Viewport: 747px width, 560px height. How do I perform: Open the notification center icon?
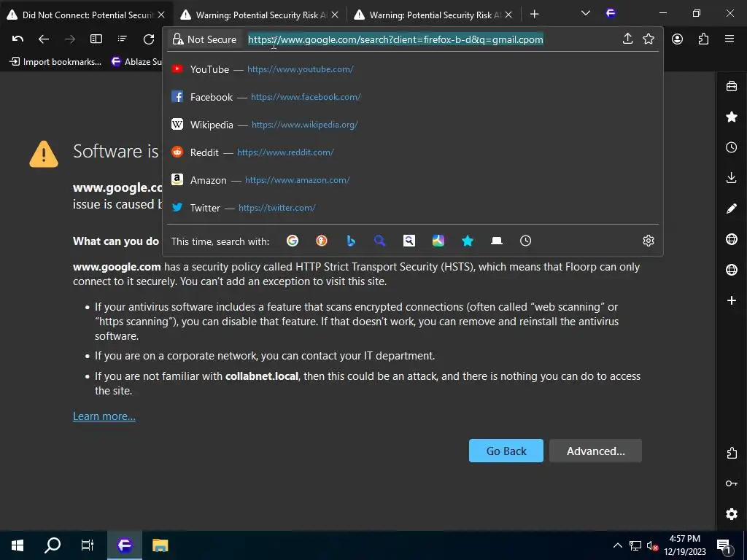pos(724,545)
